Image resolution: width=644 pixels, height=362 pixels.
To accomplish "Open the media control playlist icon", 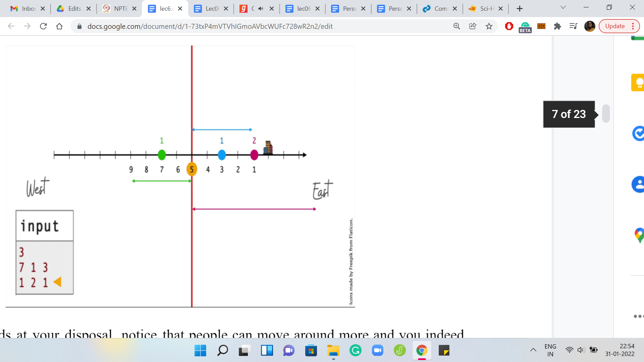I will click(x=573, y=26).
